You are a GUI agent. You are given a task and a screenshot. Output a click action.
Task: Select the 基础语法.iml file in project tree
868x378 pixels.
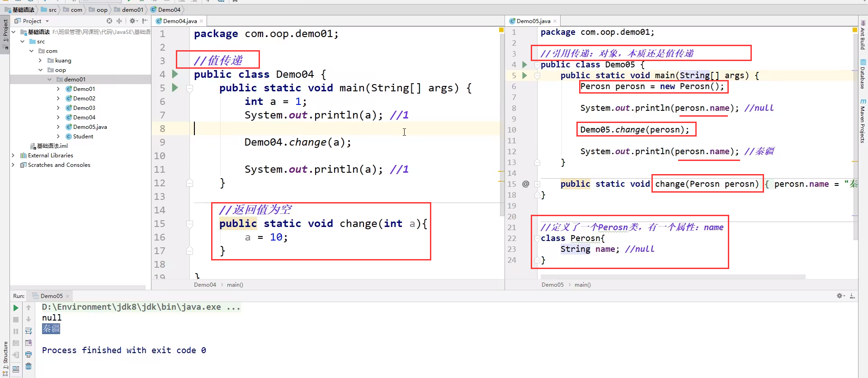(49, 146)
